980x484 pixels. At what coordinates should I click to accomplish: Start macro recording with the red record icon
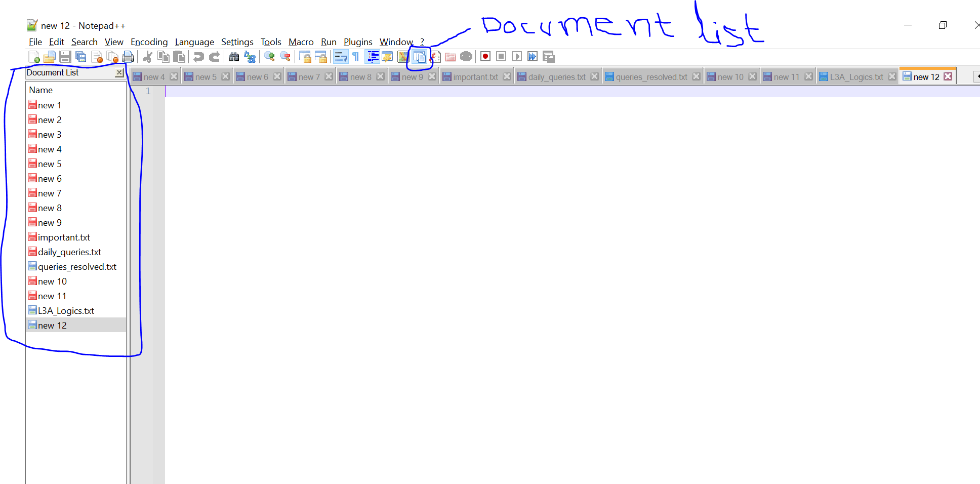(x=485, y=57)
